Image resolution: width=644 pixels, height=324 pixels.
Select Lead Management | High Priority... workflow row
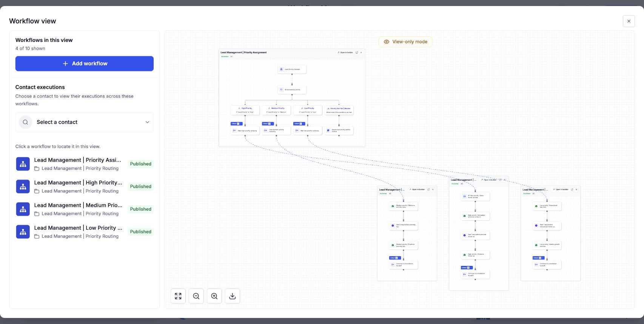pos(85,186)
